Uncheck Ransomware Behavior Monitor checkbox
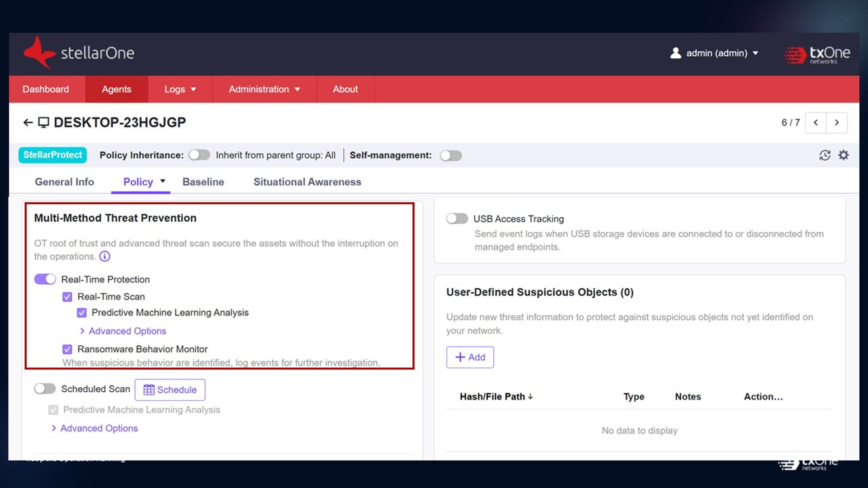868x488 pixels. (x=67, y=349)
